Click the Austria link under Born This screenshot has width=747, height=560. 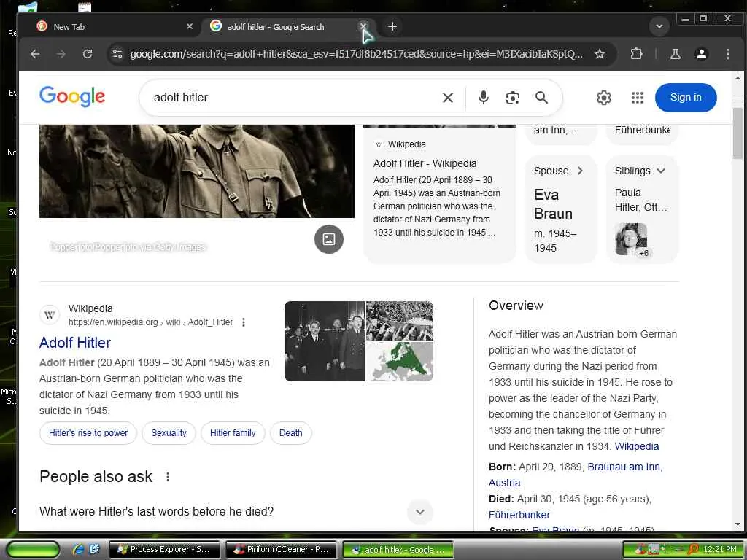[x=504, y=483]
